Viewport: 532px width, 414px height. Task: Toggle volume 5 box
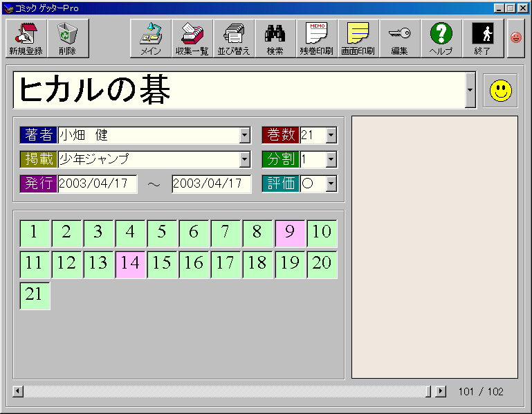click(163, 233)
